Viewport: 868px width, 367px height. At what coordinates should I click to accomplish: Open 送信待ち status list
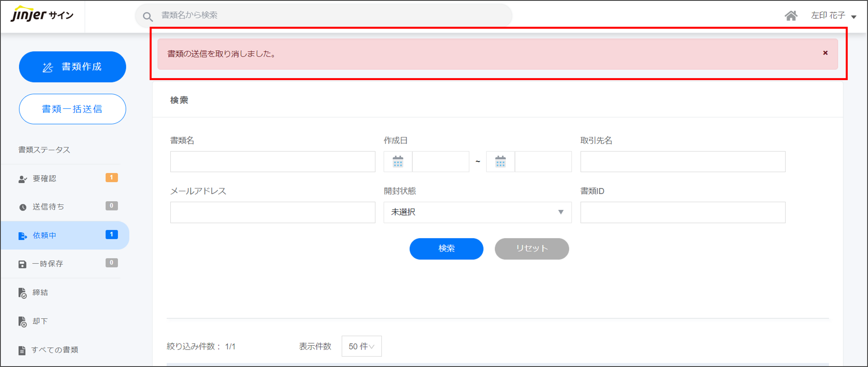click(x=48, y=207)
